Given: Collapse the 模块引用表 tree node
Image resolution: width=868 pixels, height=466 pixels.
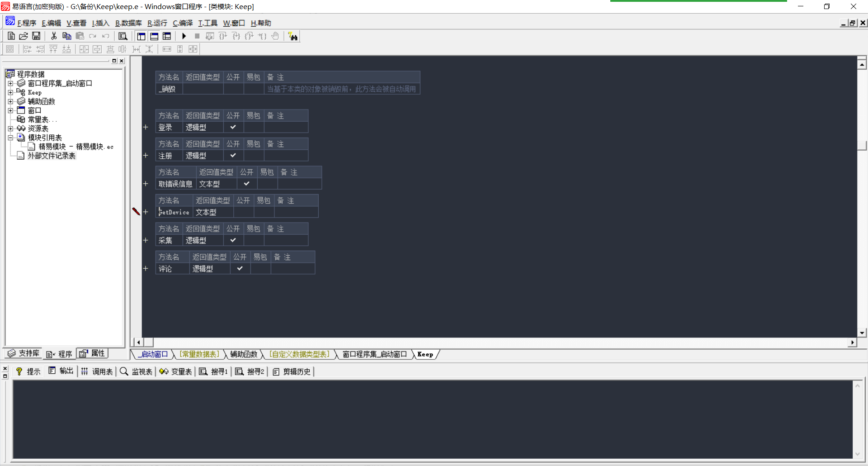Looking at the screenshot, I should [x=10, y=138].
